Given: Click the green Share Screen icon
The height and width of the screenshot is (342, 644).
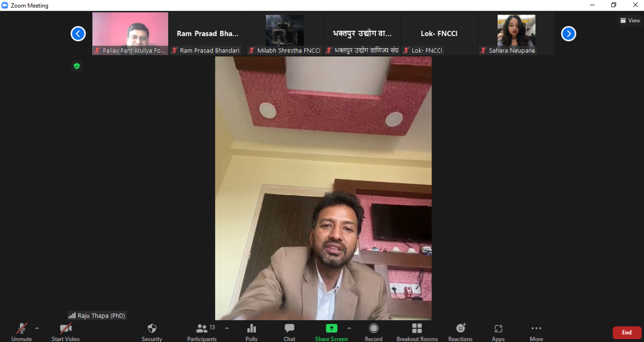Looking at the screenshot, I should click(332, 328).
